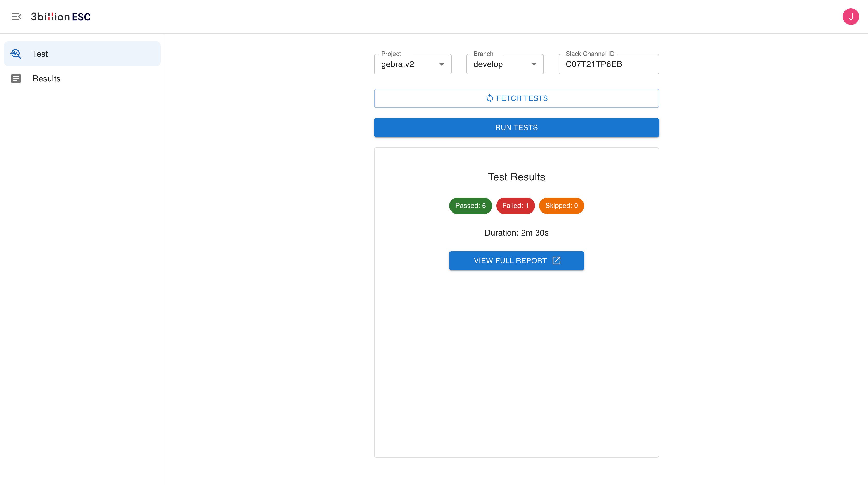Open the Test page from the sidebar
This screenshot has height=485, width=868.
pos(82,54)
